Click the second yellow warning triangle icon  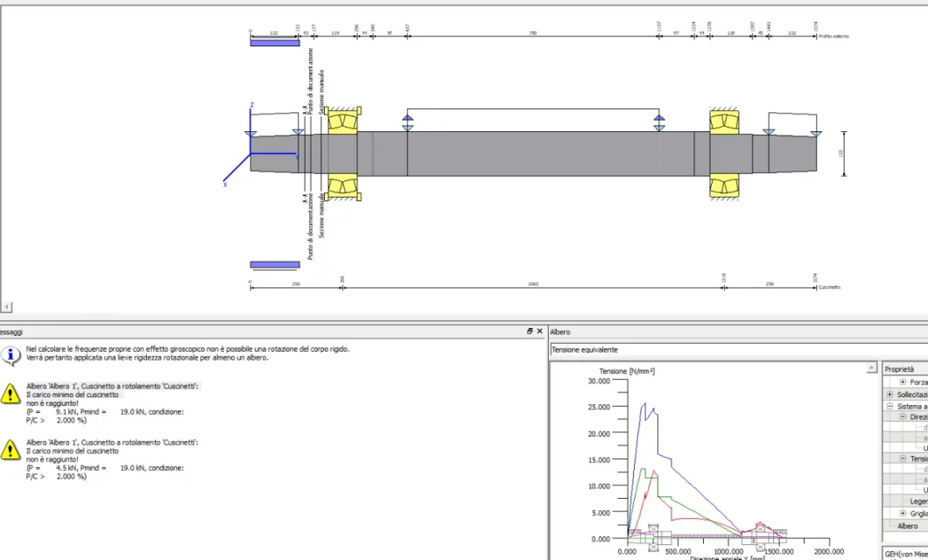pyautogui.click(x=10, y=451)
